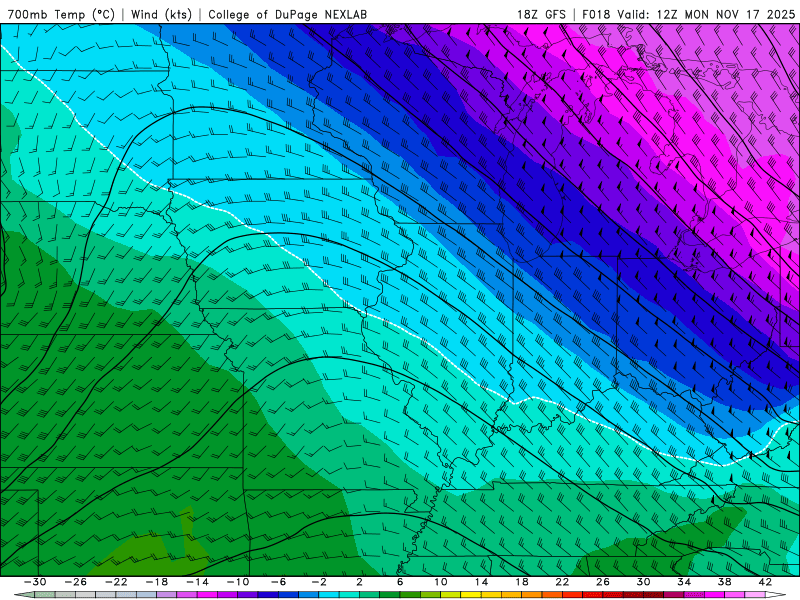
Task: Click the 22 colorbar label
Action: pyautogui.click(x=562, y=582)
